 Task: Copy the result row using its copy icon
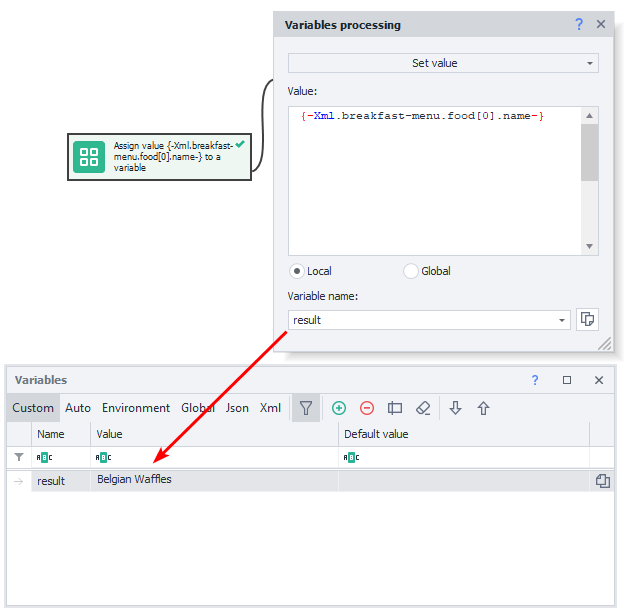click(x=602, y=481)
